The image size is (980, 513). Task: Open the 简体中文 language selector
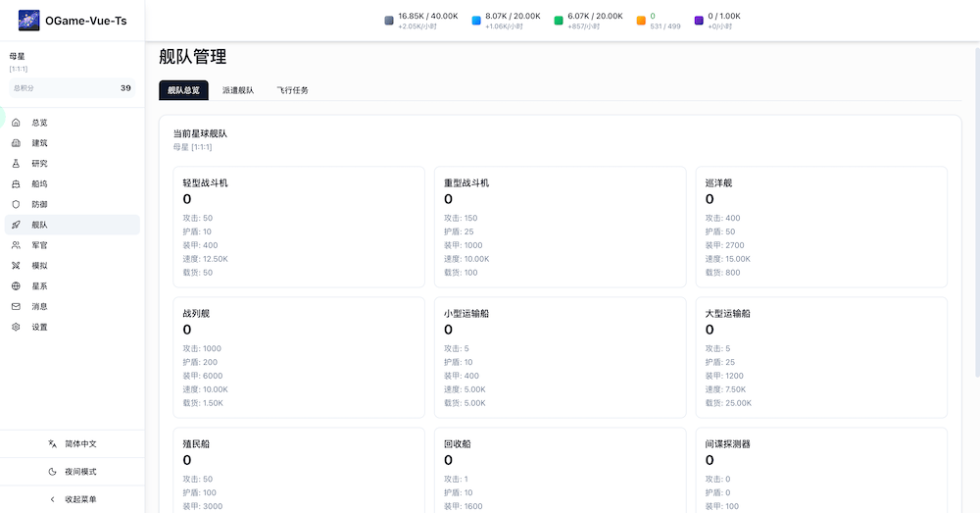pos(73,444)
